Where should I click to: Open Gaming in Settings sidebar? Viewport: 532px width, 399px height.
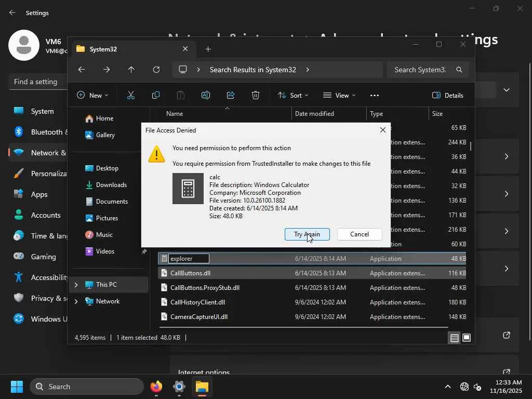point(38,257)
